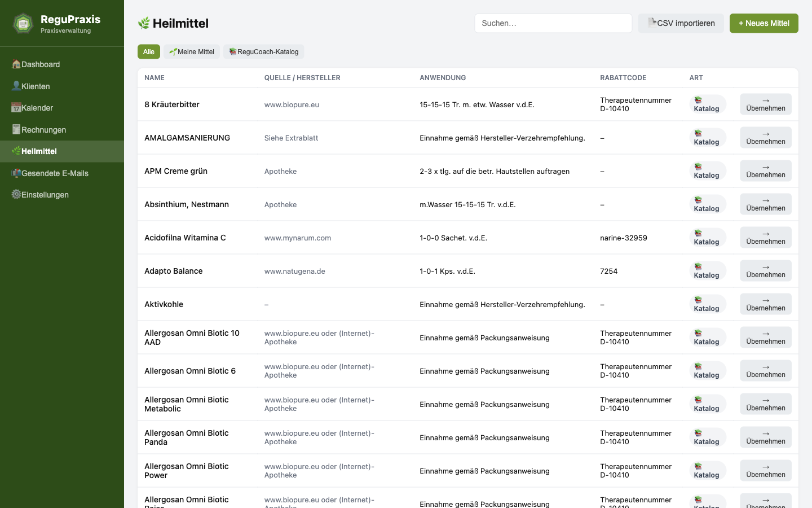Click the CSV importieren button
The height and width of the screenshot is (508, 812).
(x=681, y=23)
